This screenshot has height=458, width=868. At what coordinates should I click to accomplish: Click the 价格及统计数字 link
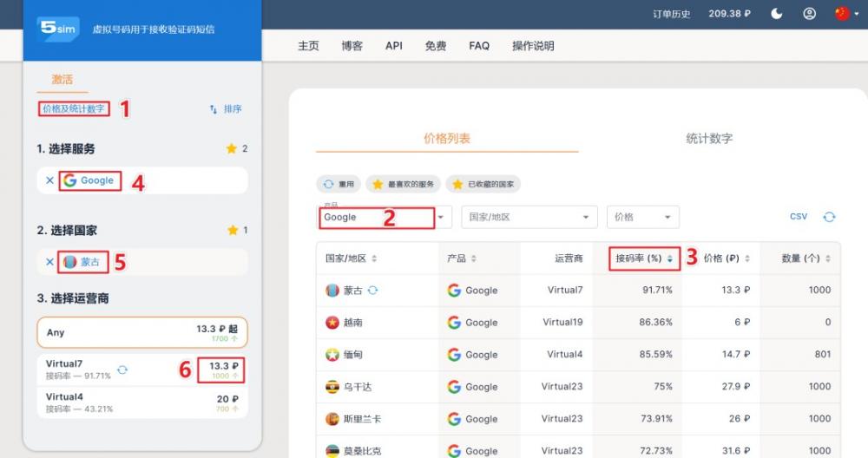click(x=74, y=108)
